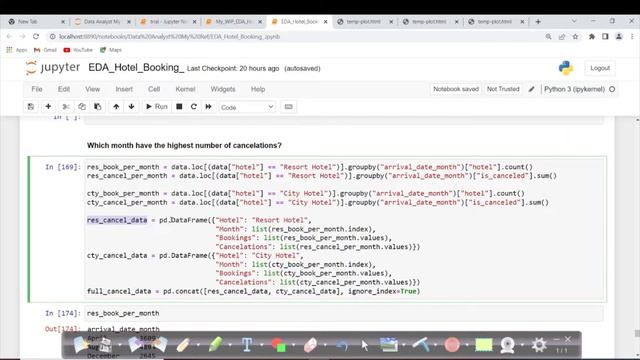
Task: Move the selected cell up
Action: [116, 107]
